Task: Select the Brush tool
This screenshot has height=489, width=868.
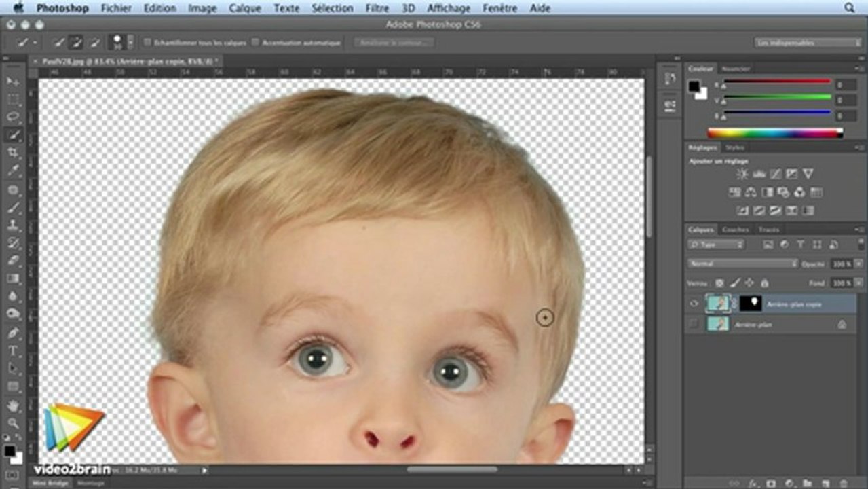Action: coord(12,208)
